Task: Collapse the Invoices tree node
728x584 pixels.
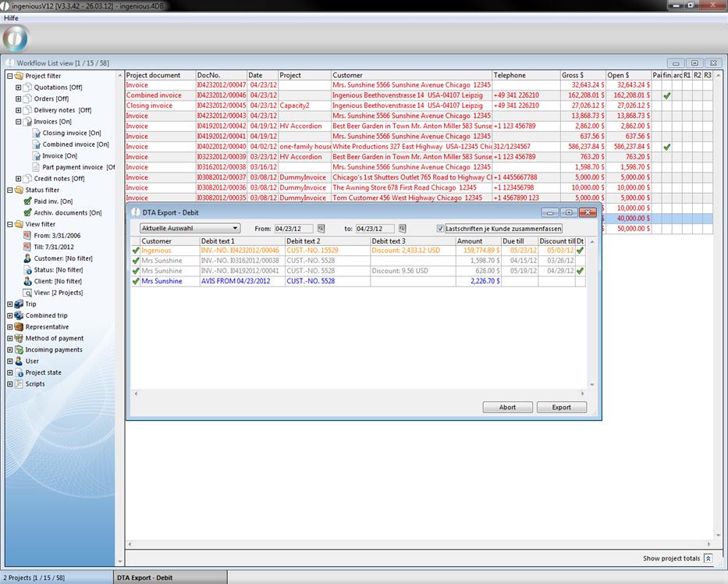Action: tap(18, 122)
